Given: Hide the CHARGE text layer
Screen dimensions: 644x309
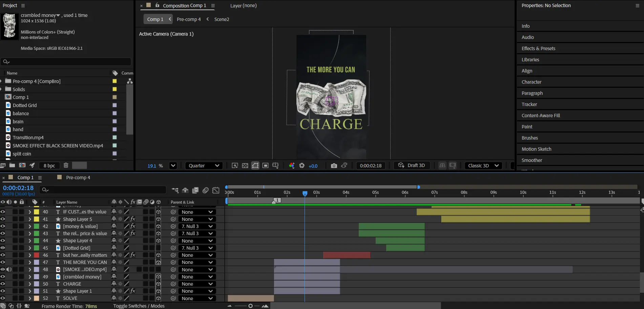Looking at the screenshot, I should tap(3, 284).
